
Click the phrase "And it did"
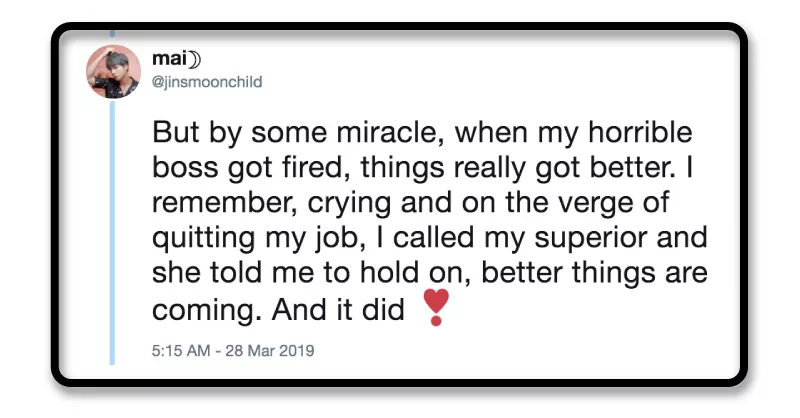(340, 310)
